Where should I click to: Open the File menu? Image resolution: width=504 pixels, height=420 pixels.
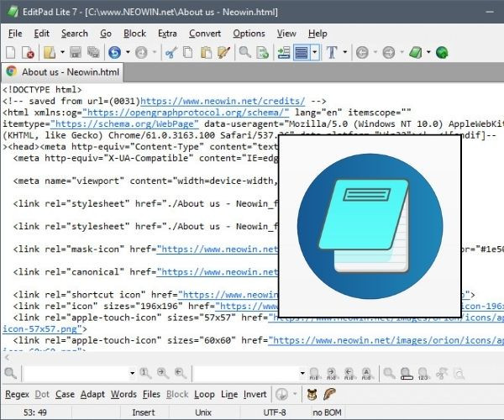click(x=15, y=34)
